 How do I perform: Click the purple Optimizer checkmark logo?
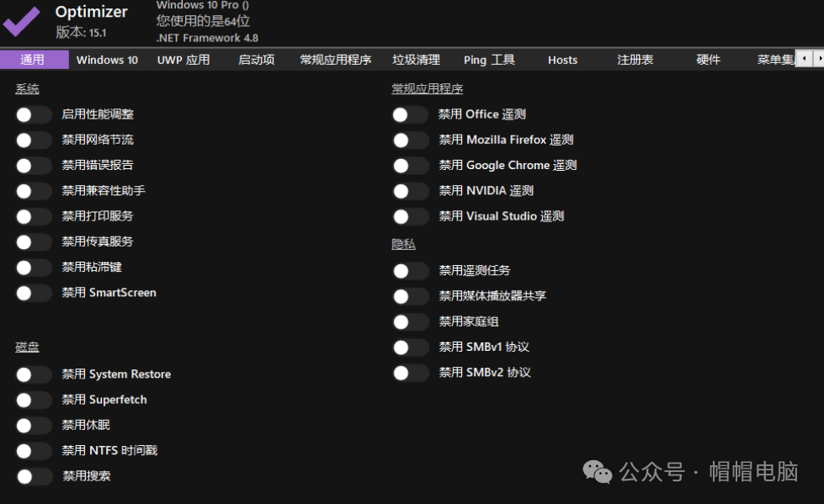coord(21,21)
